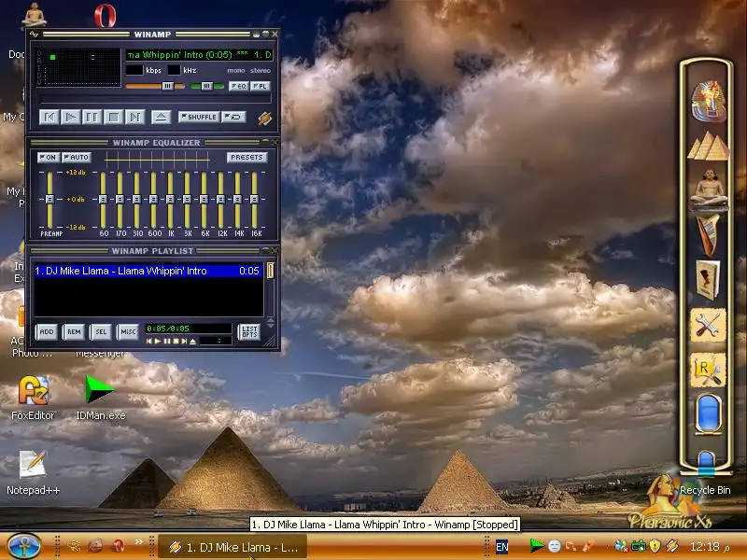Click the mini stop button in playlist window
This screenshot has height=560, width=747.
[x=176, y=341]
